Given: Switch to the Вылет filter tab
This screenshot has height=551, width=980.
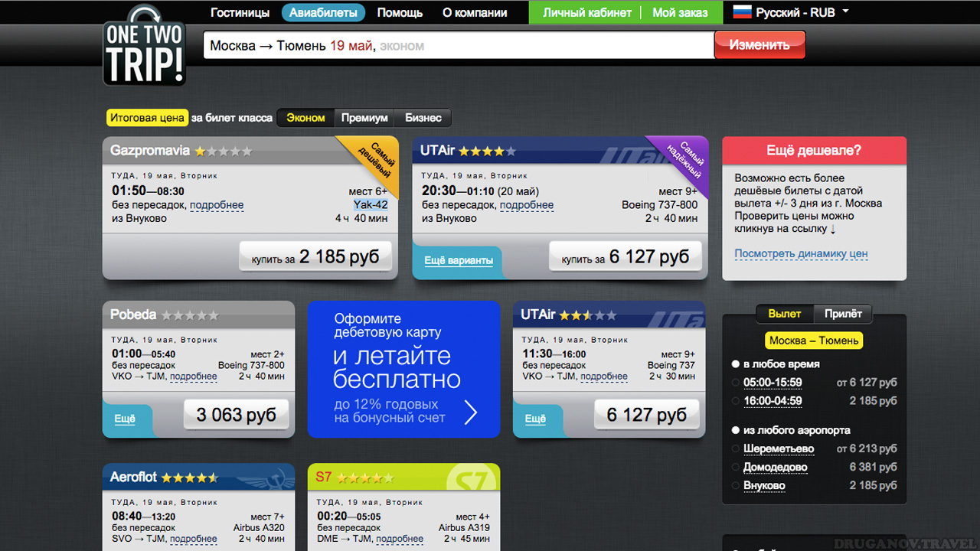Looking at the screenshot, I should click(785, 314).
